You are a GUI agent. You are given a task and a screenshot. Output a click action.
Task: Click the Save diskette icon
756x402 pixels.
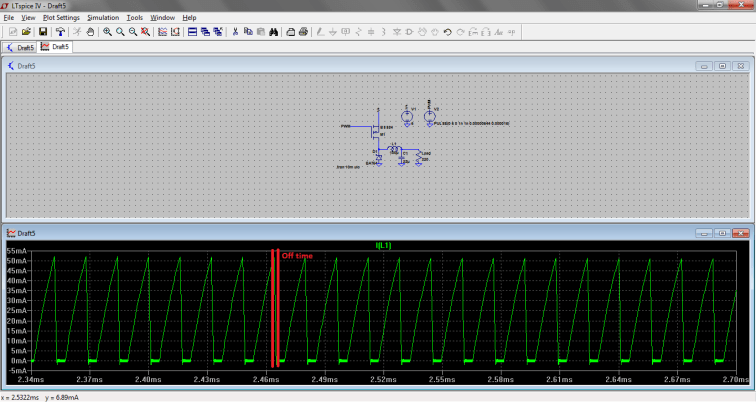[x=43, y=32]
